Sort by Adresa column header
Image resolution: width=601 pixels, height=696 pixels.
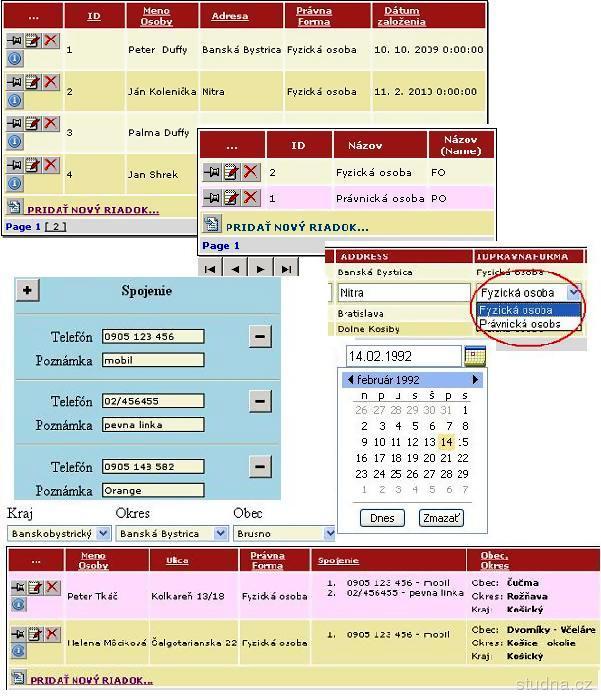[x=230, y=16]
